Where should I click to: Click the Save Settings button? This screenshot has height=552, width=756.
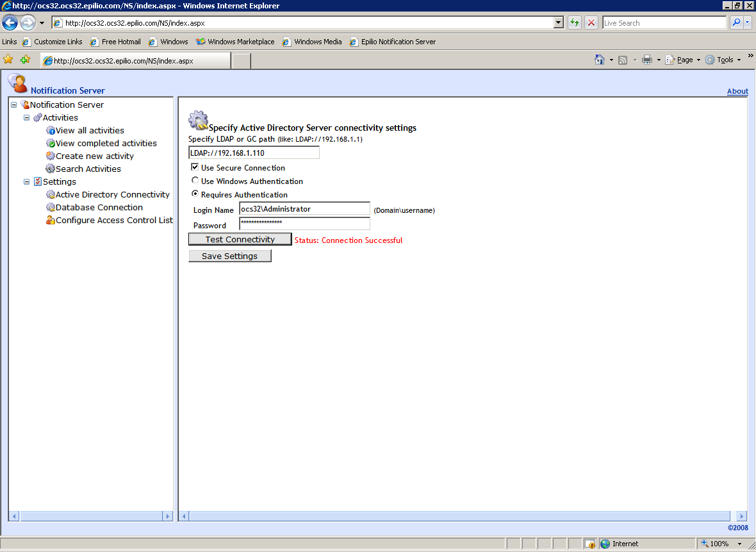click(230, 256)
